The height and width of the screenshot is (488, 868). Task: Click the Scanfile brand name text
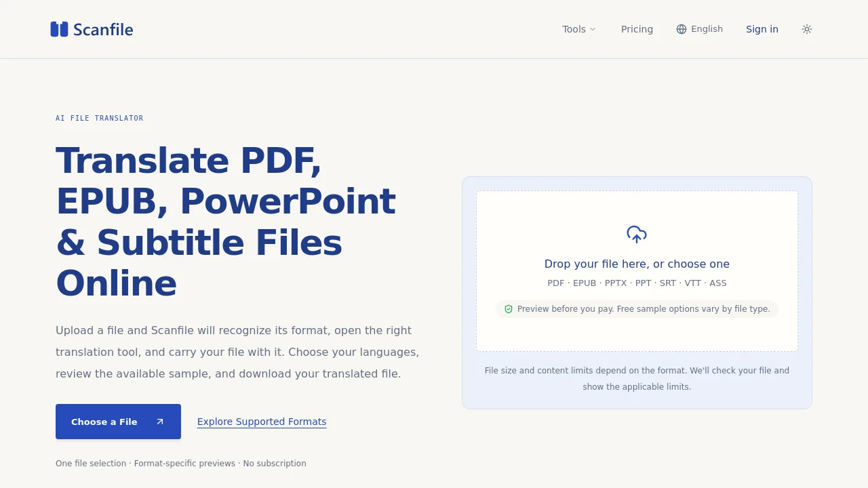pyautogui.click(x=103, y=30)
